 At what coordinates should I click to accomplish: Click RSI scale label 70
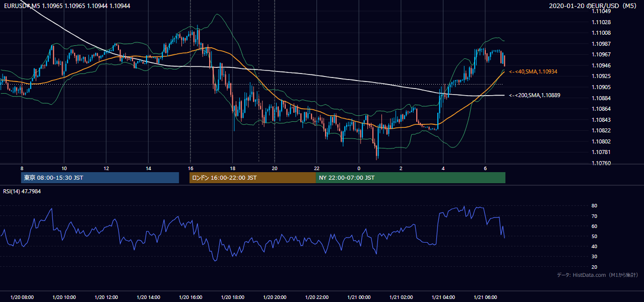595,216
